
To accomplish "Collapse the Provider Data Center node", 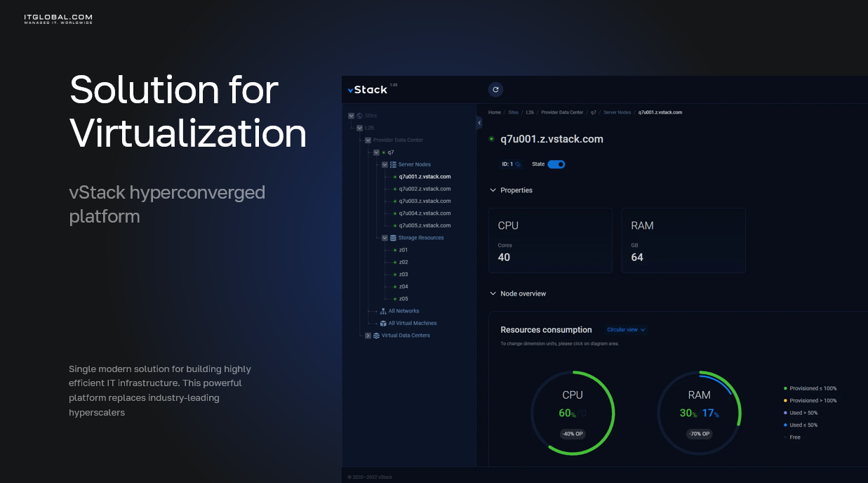I will (368, 140).
